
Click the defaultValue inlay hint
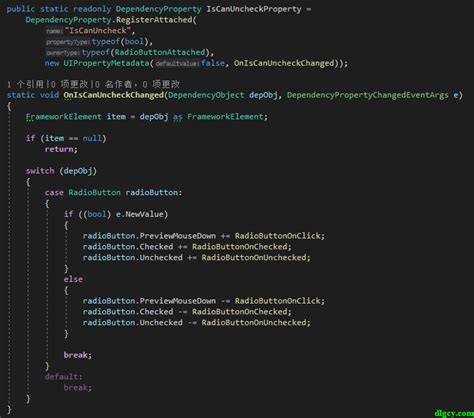point(177,63)
